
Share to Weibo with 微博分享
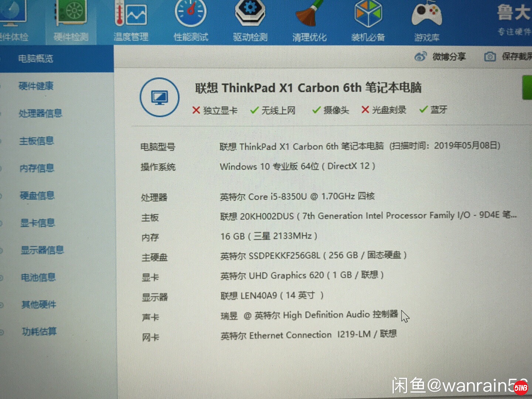[x=440, y=57]
